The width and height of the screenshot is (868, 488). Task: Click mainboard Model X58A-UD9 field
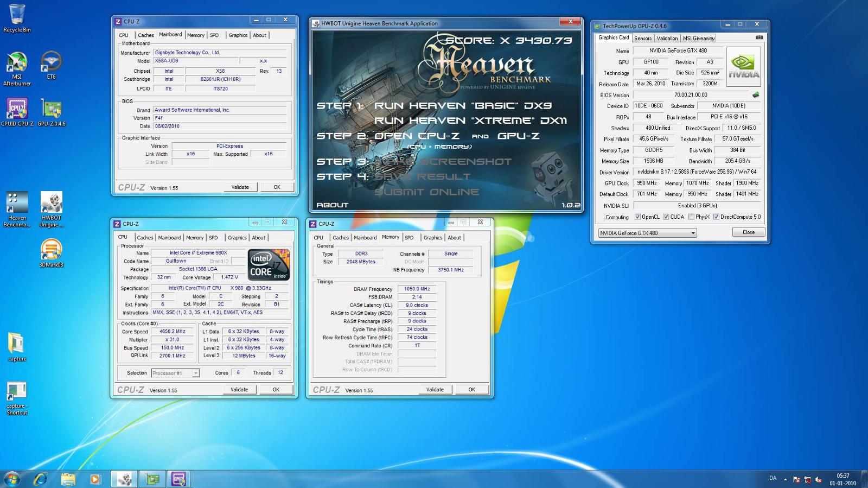195,61
